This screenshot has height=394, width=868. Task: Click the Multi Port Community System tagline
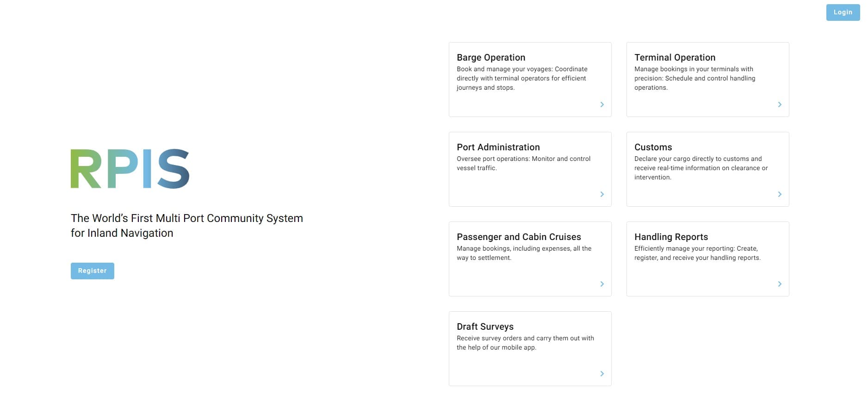[x=187, y=226]
